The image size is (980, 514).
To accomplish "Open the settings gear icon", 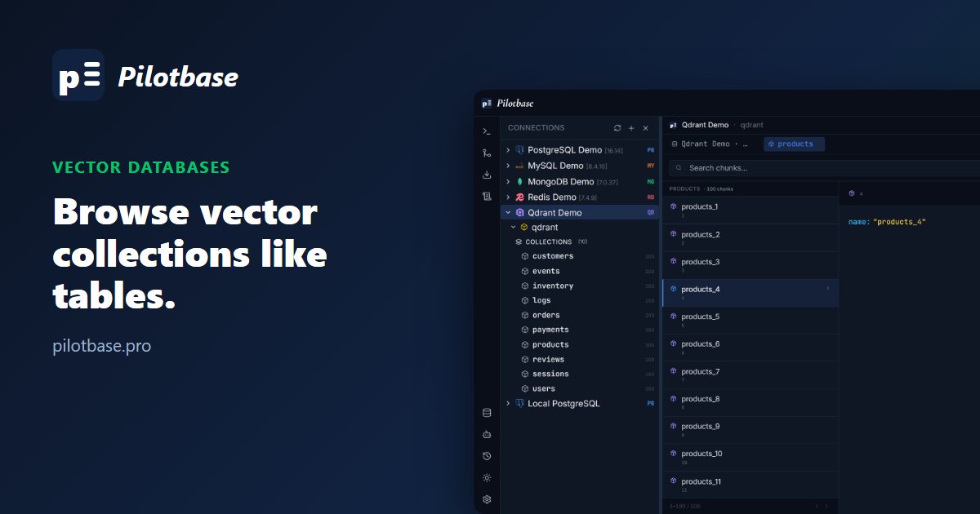I will pyautogui.click(x=487, y=499).
